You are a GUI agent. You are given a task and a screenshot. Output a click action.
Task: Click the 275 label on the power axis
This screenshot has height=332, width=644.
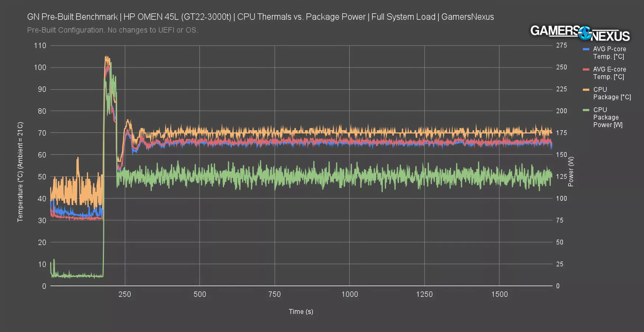click(561, 45)
